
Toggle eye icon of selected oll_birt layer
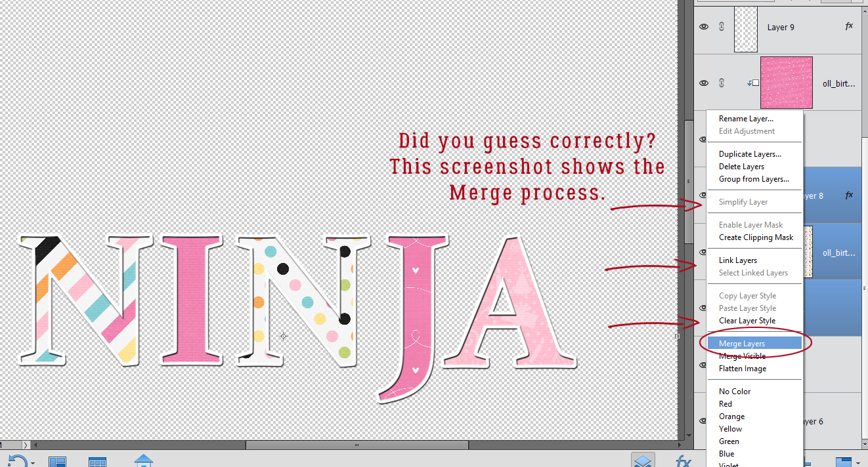tap(703, 251)
